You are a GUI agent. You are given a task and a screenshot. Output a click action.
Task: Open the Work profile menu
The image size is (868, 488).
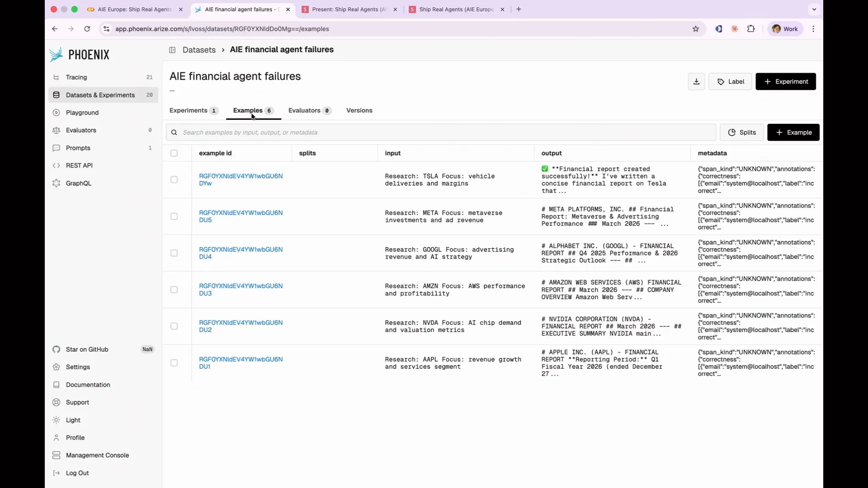(785, 29)
